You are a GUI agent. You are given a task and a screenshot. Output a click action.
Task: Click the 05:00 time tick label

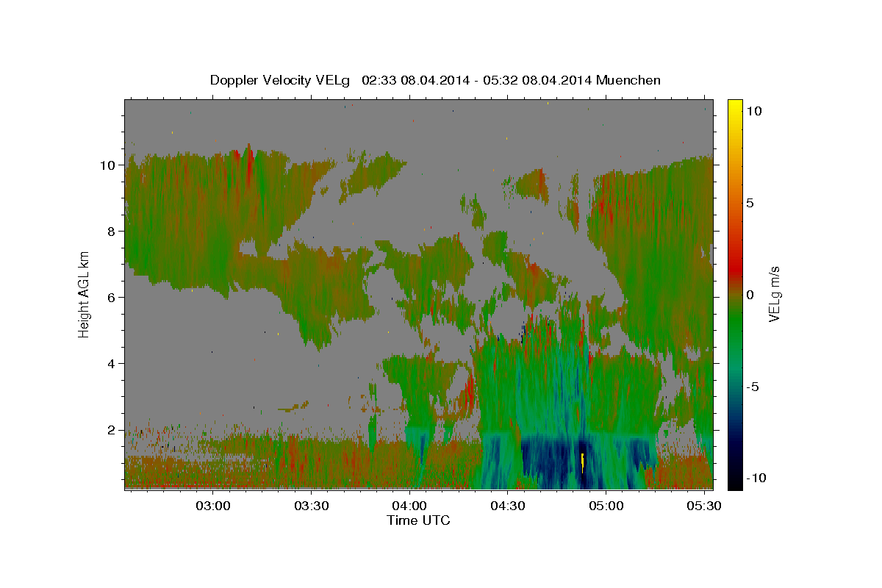[606, 506]
